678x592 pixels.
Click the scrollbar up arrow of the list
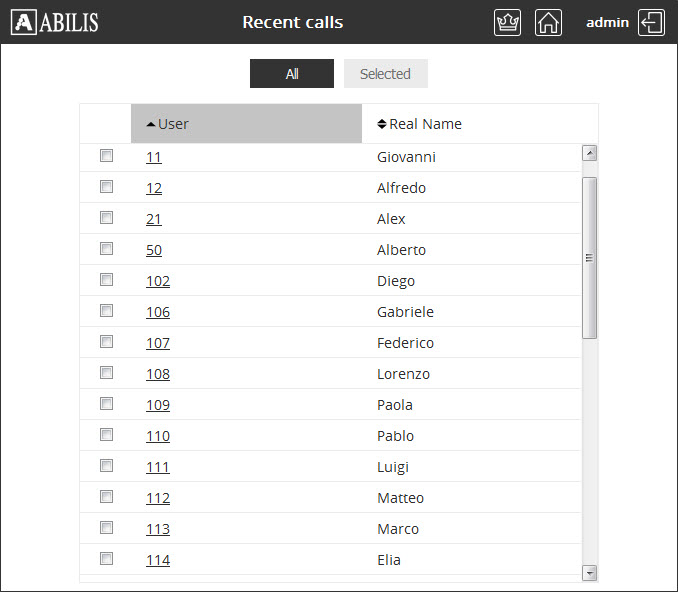click(589, 153)
